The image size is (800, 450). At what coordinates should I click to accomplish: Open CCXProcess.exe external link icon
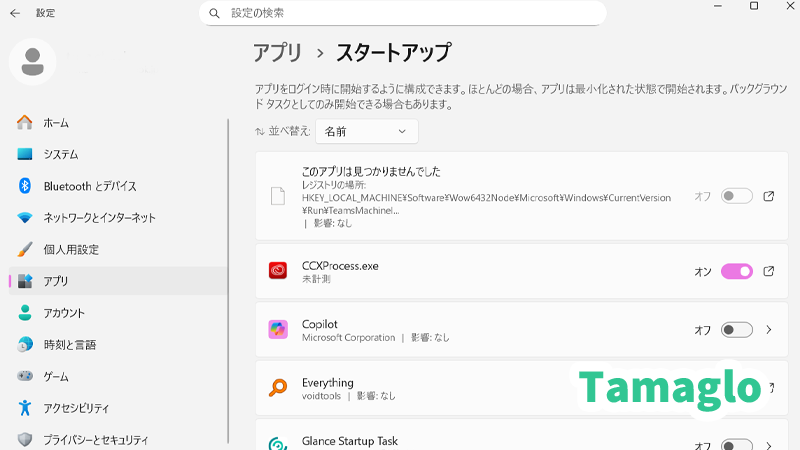click(769, 271)
